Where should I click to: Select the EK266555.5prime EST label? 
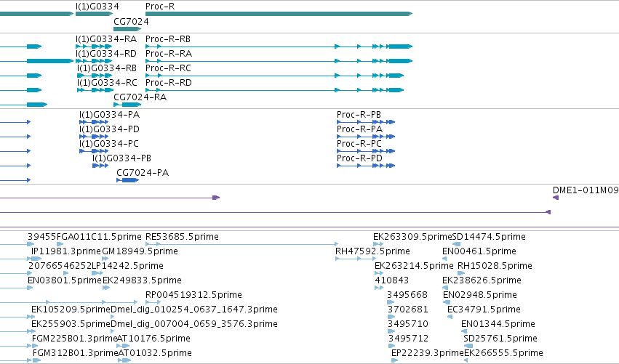coord(504,352)
